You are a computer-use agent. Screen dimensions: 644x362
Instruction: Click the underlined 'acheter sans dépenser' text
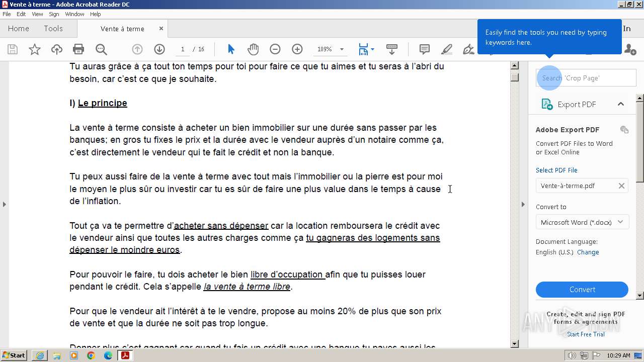click(x=221, y=226)
